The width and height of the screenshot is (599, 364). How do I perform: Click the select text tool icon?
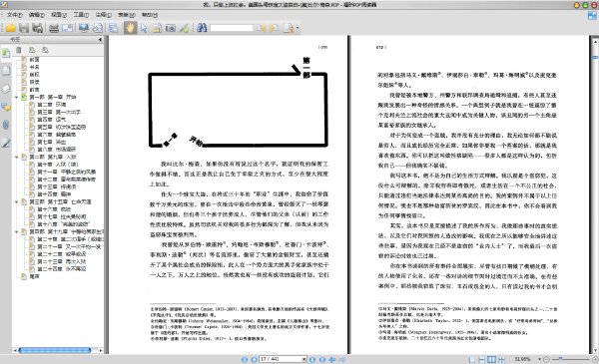click(157, 28)
